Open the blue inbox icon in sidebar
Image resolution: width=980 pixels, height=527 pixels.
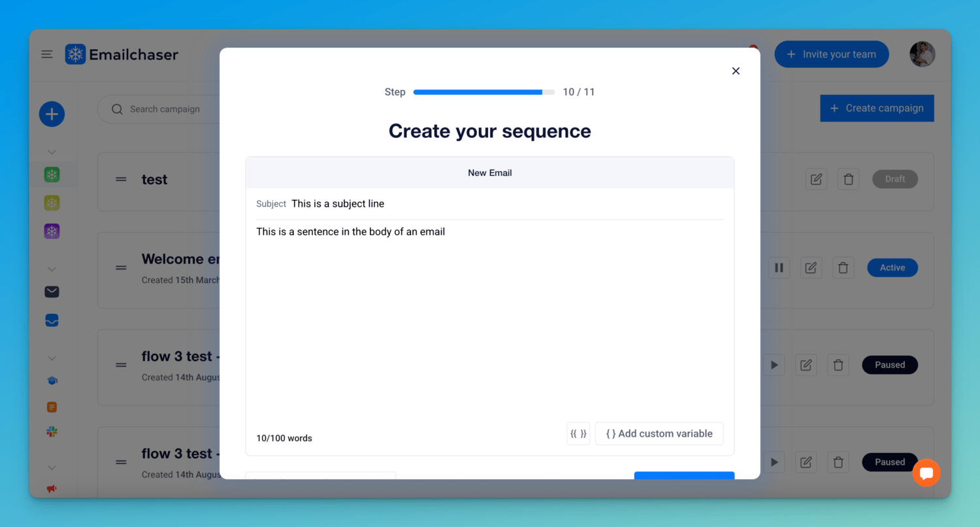coord(52,320)
